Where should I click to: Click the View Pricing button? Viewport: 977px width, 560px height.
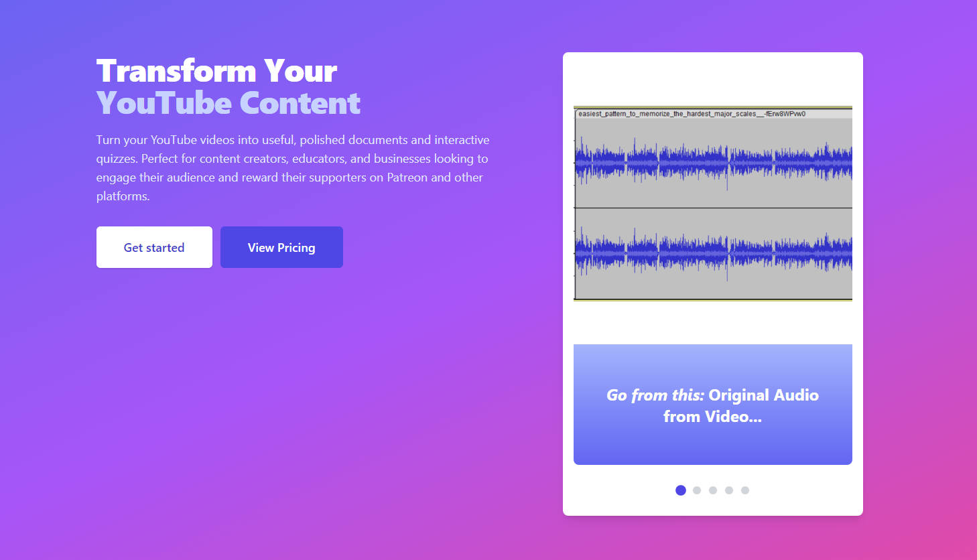(x=281, y=247)
